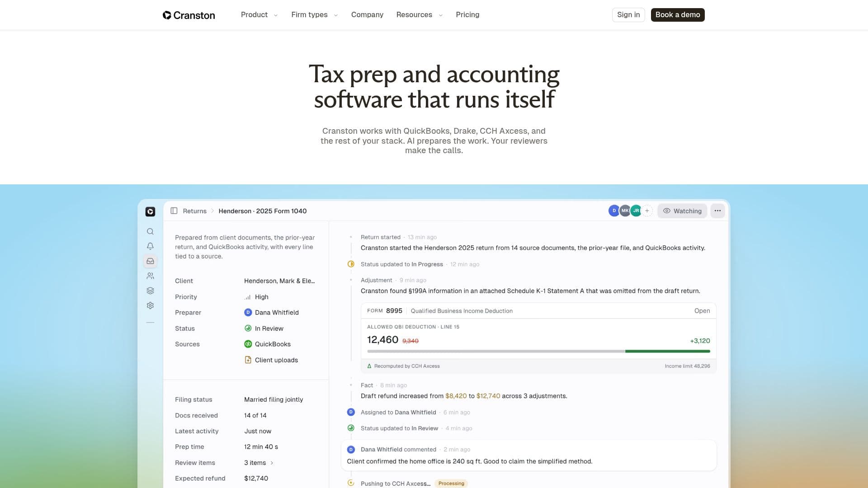The height and width of the screenshot is (488, 868).
Task: Open the Company nav item
Action: click(x=367, y=15)
